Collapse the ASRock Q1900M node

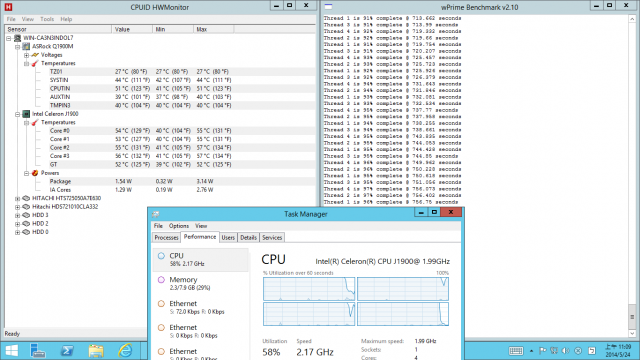point(18,47)
